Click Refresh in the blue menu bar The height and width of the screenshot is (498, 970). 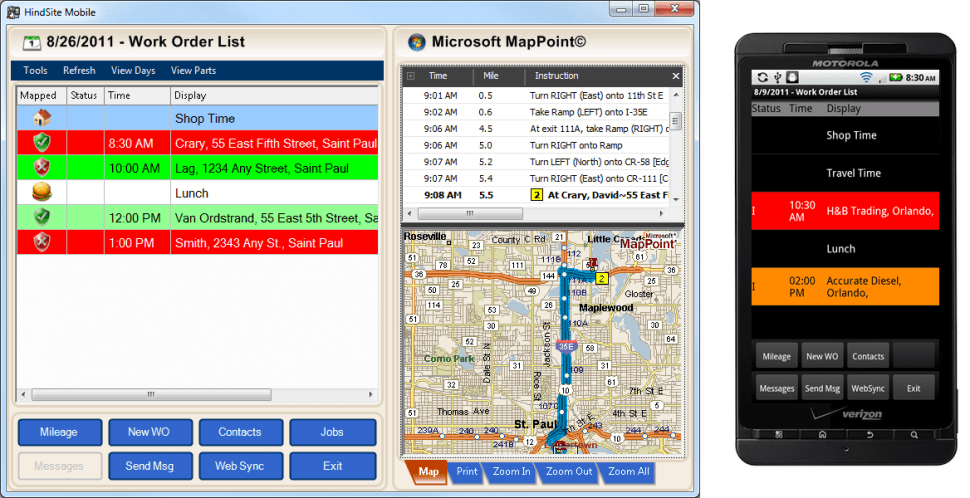[x=79, y=71]
